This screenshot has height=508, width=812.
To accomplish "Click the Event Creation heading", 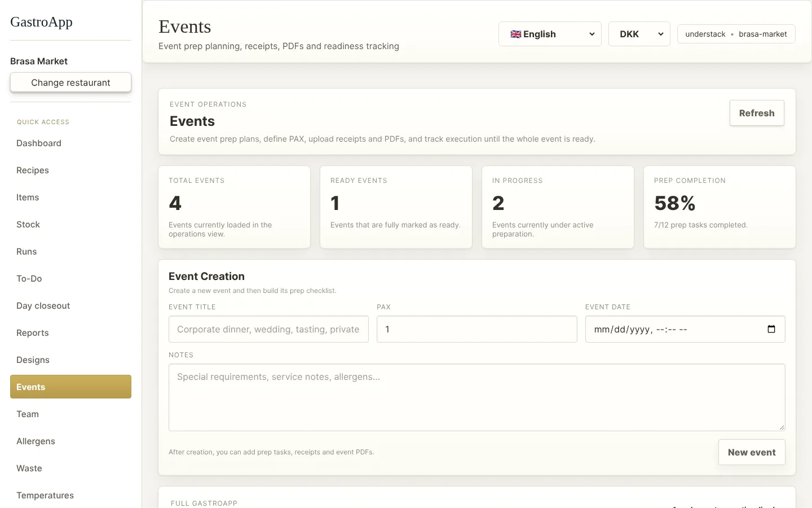I will click(206, 276).
